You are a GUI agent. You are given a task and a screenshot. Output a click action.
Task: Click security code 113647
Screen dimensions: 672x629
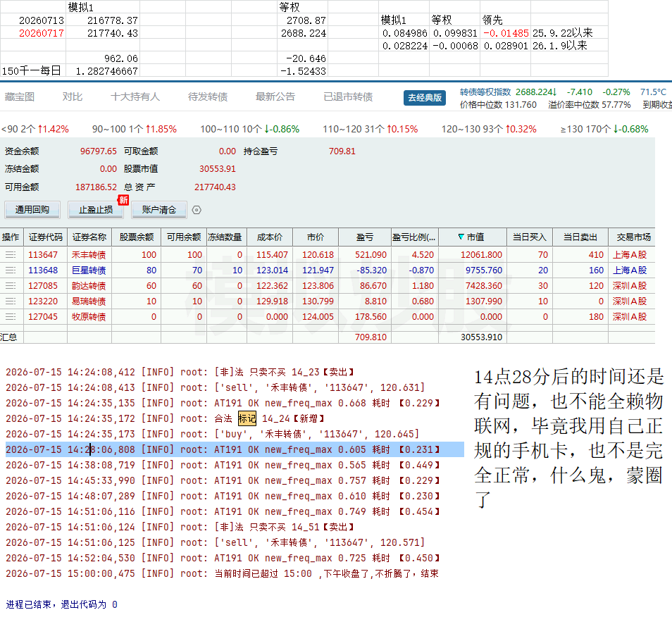(43, 255)
